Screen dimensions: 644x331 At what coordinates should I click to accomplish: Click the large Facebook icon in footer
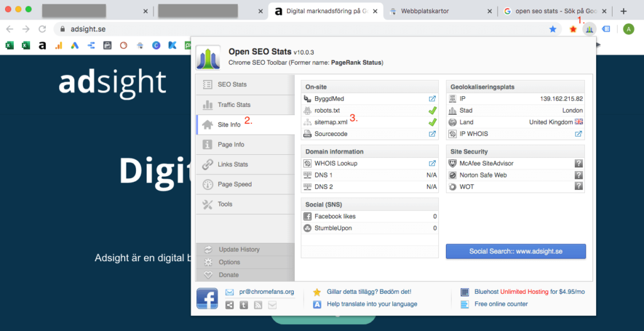coord(207,298)
